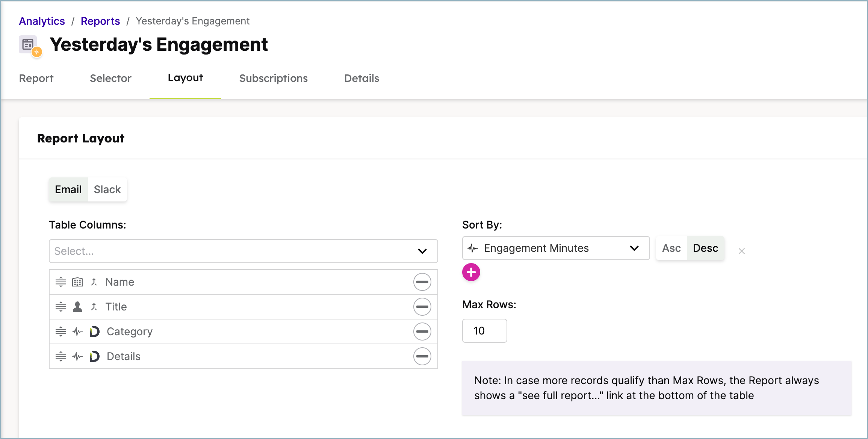Viewport: 868px width, 439px height.
Task: Remove the Details column
Action: point(422,356)
